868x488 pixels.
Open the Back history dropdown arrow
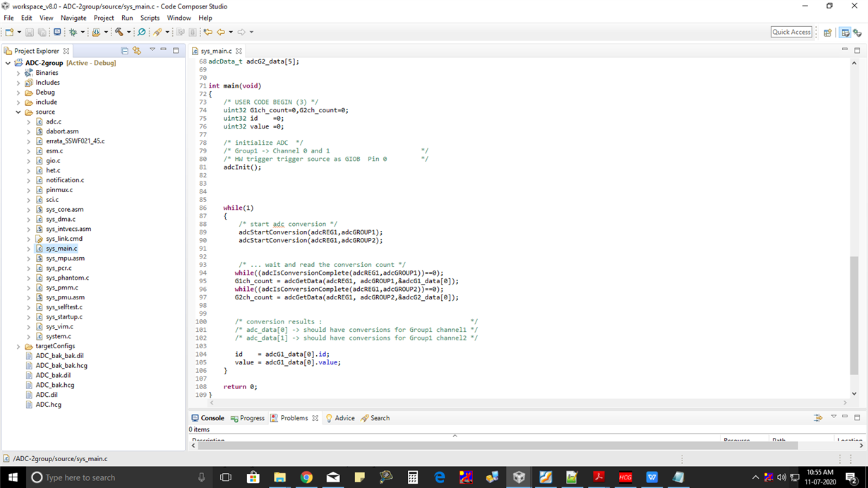[231, 32]
